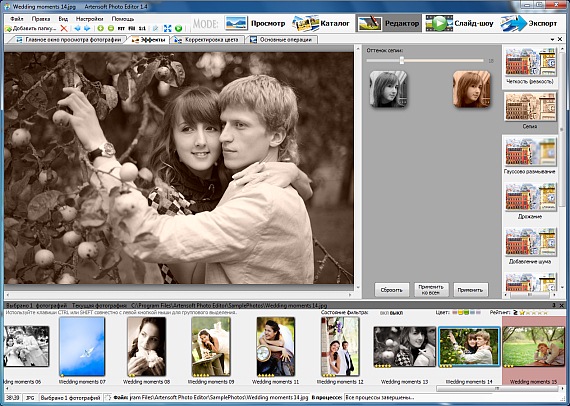Set rating with the first star
This screenshot has height=406, width=570.
(x=522, y=312)
